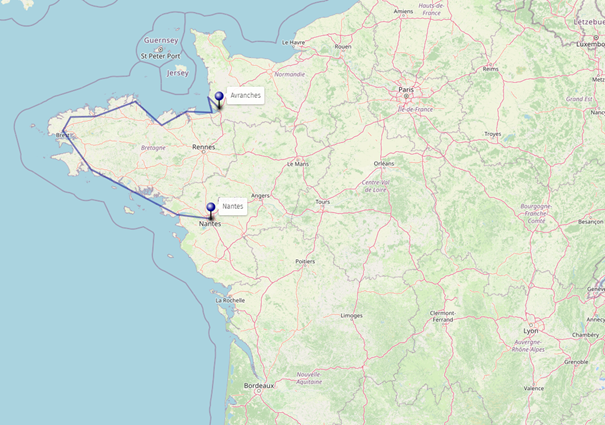Click the Le Mans city label
The image size is (605, 425).
(298, 164)
